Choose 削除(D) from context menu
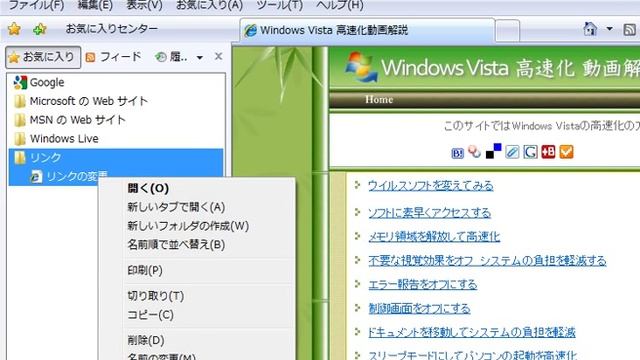 tap(146, 340)
